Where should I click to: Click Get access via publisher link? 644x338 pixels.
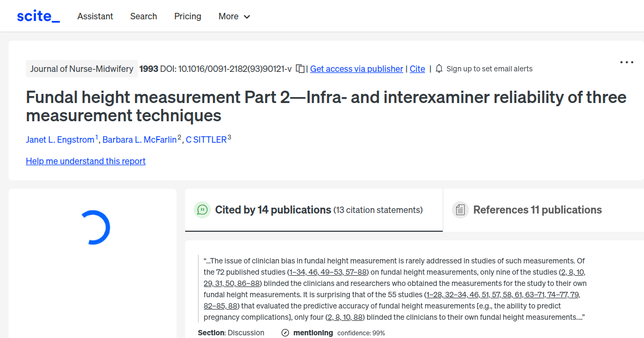356,69
